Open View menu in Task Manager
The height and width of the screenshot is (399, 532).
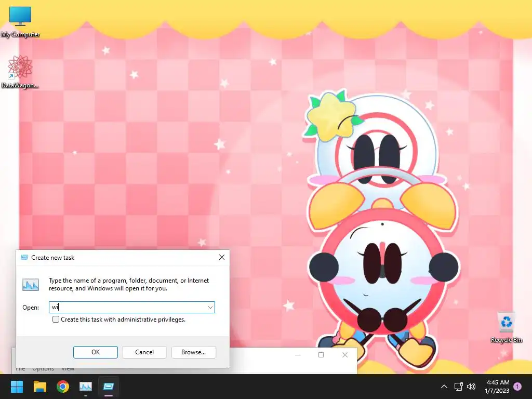coord(68,369)
